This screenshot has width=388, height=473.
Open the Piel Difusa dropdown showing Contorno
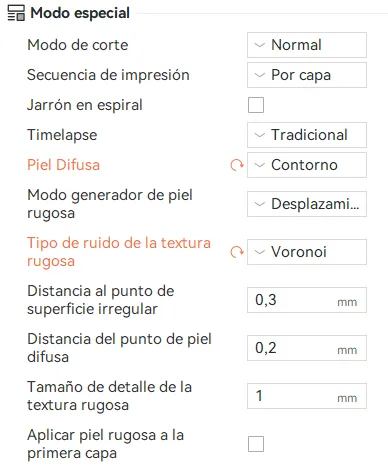[x=307, y=165]
